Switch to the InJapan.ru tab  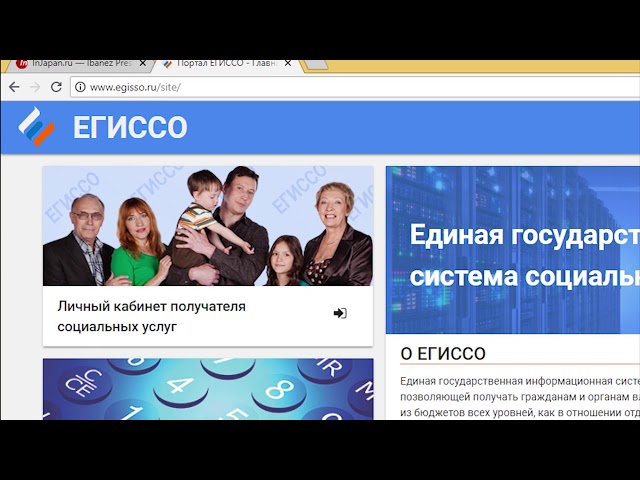(78, 64)
